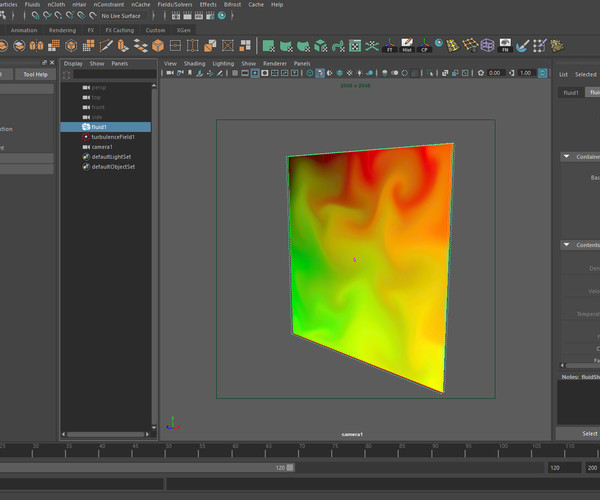Viewport: 600px width, 500px height.
Task: Click the green cube with checker shelf icon
Action: click(321, 46)
